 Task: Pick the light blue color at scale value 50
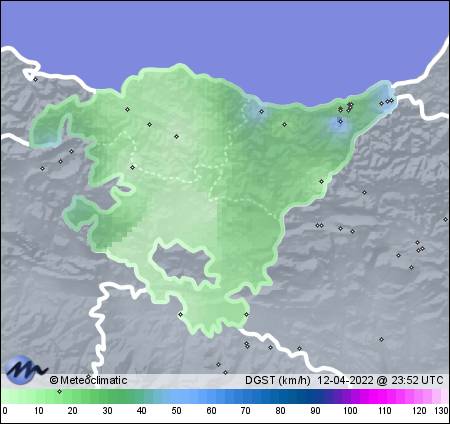[x=176, y=397]
